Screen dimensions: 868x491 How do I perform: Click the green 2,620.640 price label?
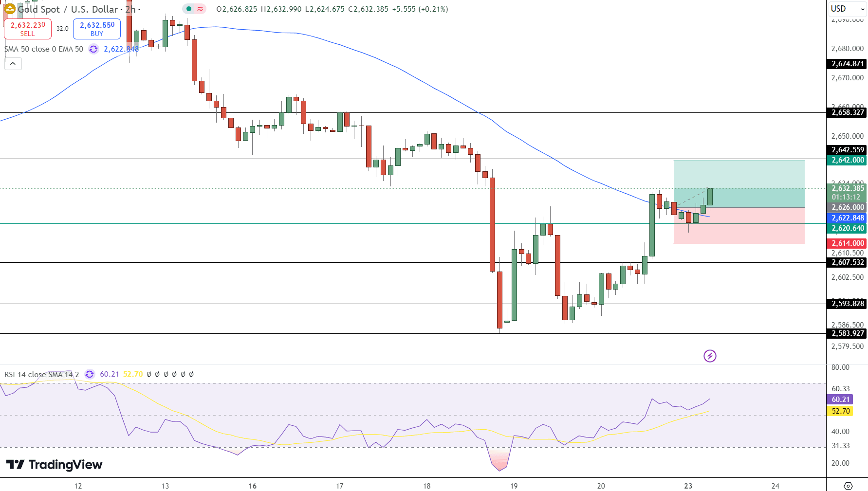(x=847, y=228)
